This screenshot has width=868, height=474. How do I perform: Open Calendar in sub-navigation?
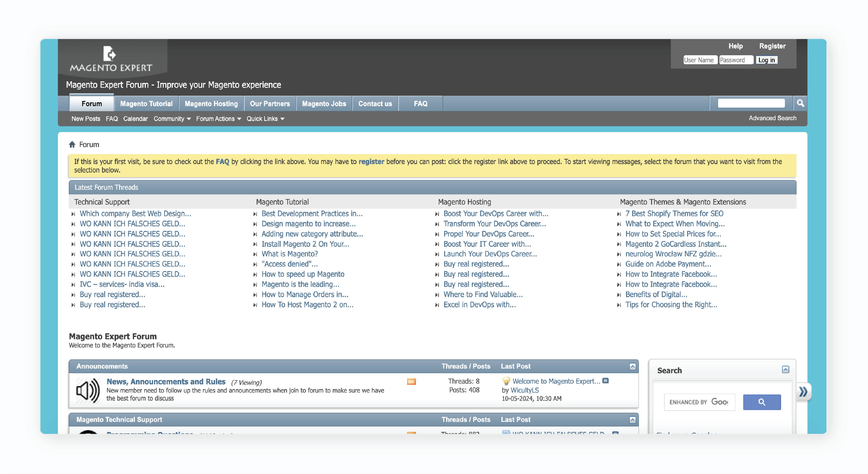[135, 119]
